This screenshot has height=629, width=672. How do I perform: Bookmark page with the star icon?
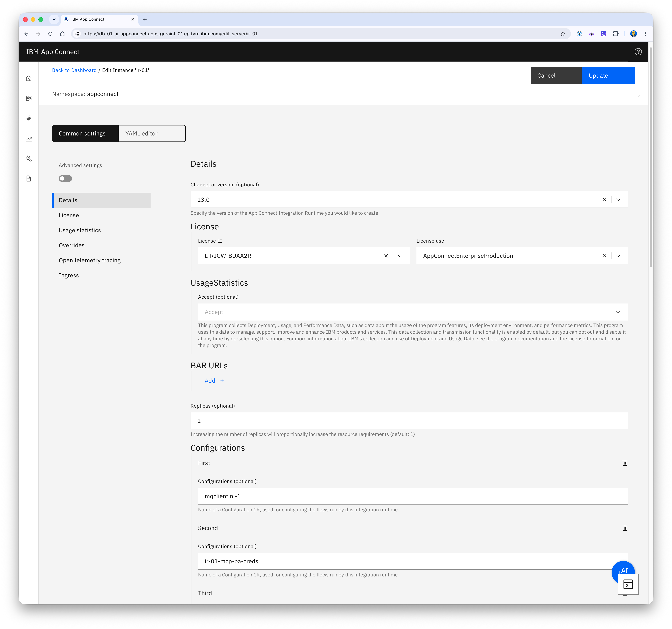[x=563, y=34]
